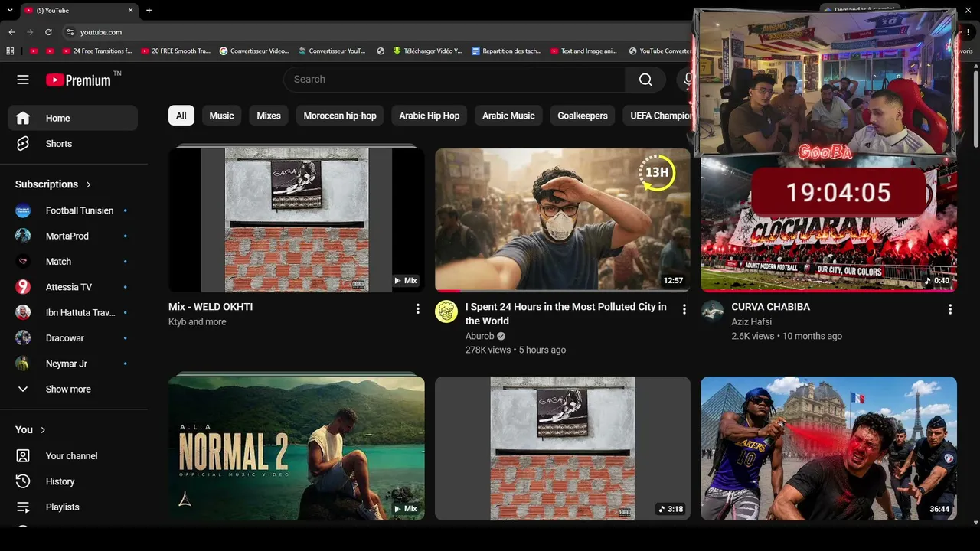The image size is (980, 551).
Task: Open the Ibn Hattuta Trav... subscription
Action: 73,312
